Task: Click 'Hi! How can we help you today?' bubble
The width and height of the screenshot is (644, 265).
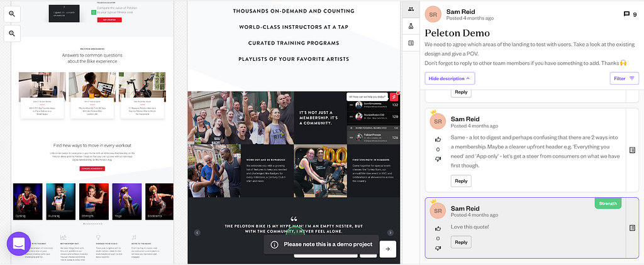Action: (367, 97)
